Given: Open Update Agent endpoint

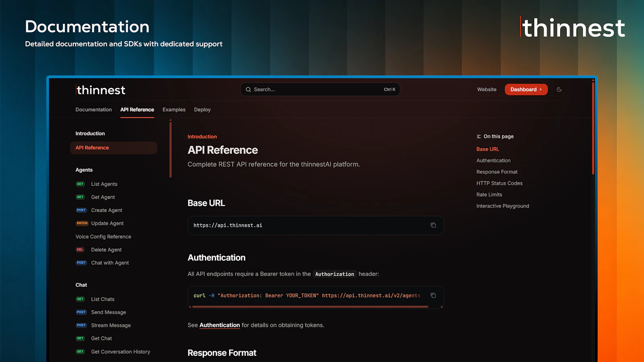Looking at the screenshot, I should tap(107, 223).
